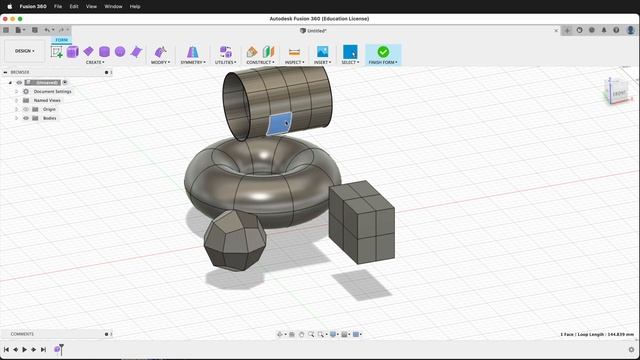The width and height of the screenshot is (640, 360).
Task: Activate root component radio button
Action: tap(65, 82)
